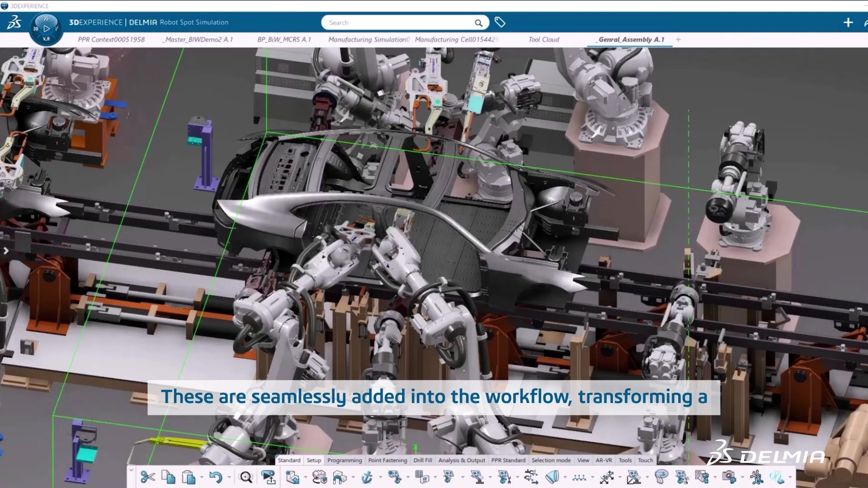Switch to the PPR Standard tab

(x=508, y=460)
